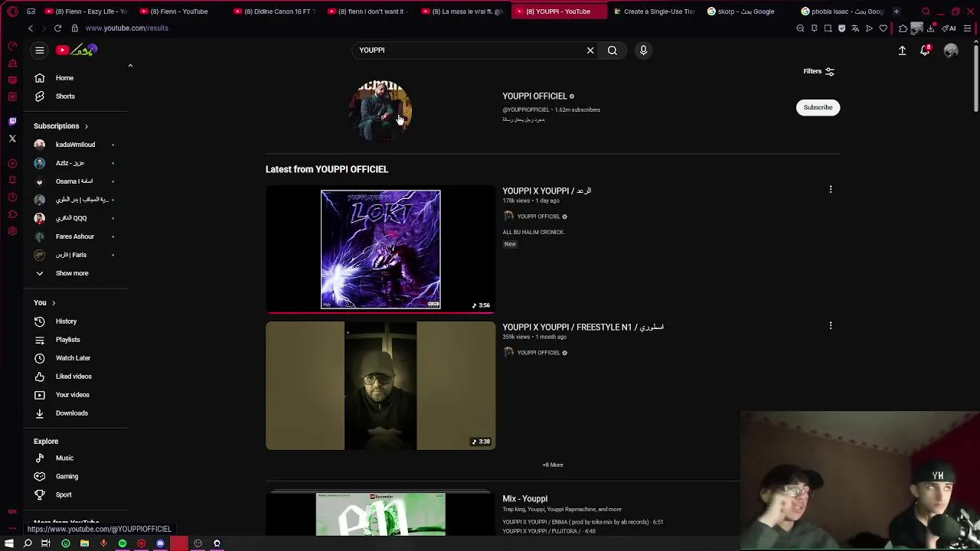The image size is (980, 551).
Task: Play the FREESTYLE N1 video thumbnail
Action: click(x=381, y=386)
